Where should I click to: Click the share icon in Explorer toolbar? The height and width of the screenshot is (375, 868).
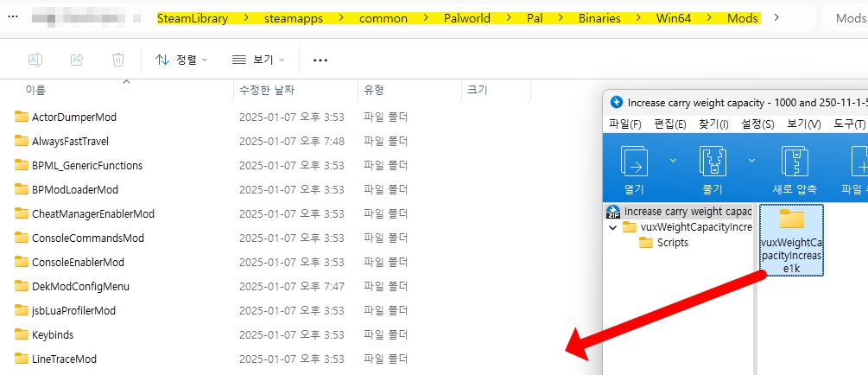(x=77, y=60)
